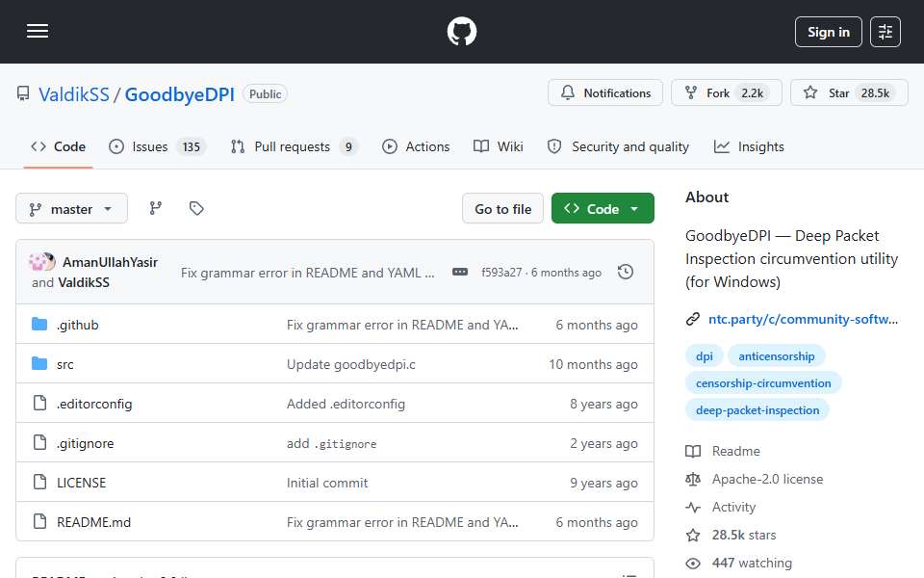Open the ValdikSS owner profile link
The image size is (924, 578).
tap(74, 94)
